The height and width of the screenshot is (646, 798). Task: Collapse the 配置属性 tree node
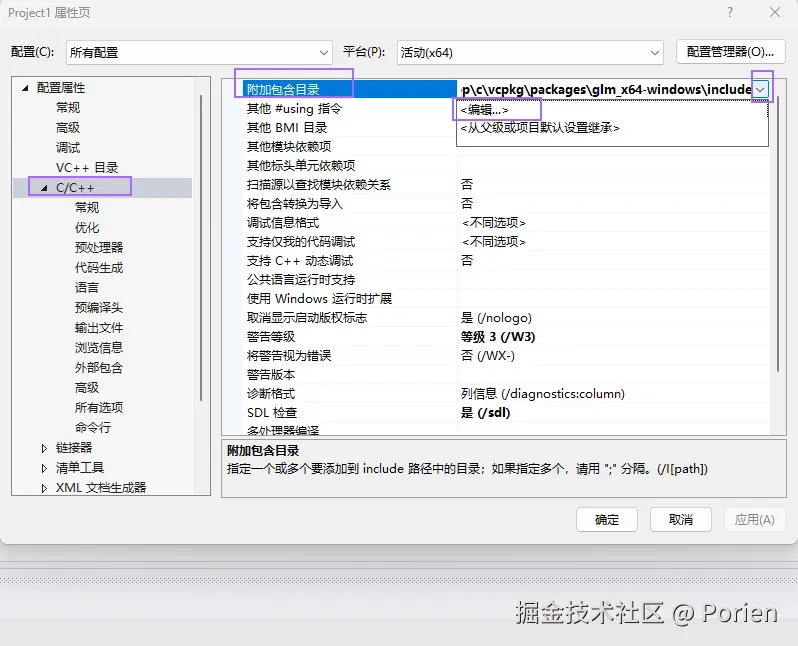pyautogui.click(x=25, y=88)
